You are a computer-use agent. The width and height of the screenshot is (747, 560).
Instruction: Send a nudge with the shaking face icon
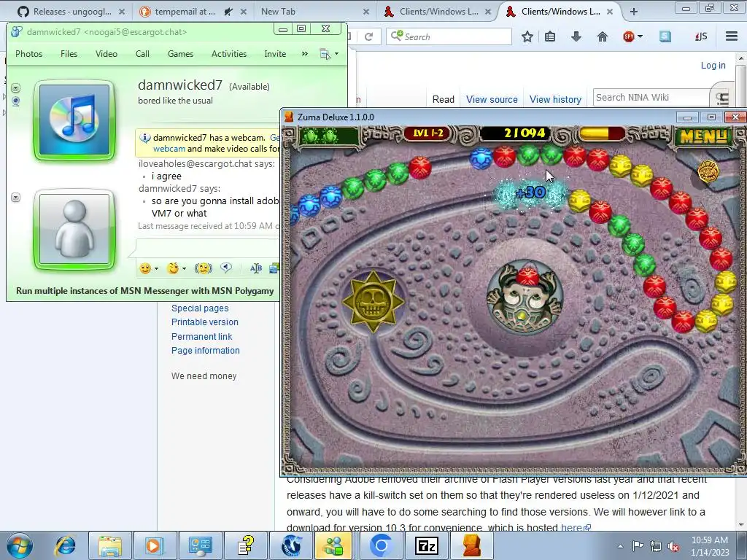click(204, 268)
